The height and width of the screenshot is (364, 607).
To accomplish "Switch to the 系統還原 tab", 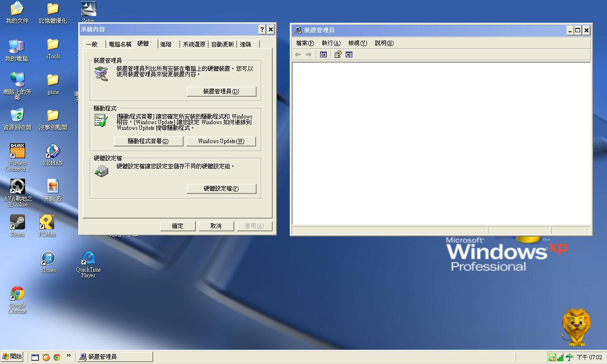I will pos(194,44).
